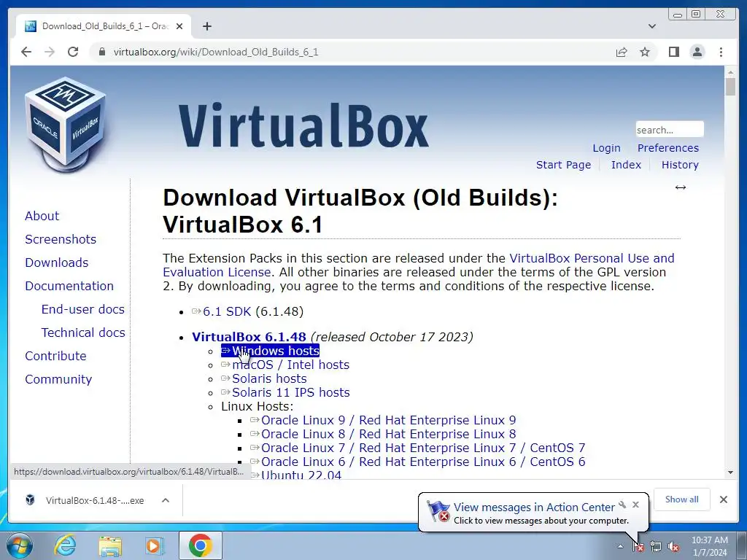Share this page via share icon
Screen dimensions: 747x560
pos(622,52)
